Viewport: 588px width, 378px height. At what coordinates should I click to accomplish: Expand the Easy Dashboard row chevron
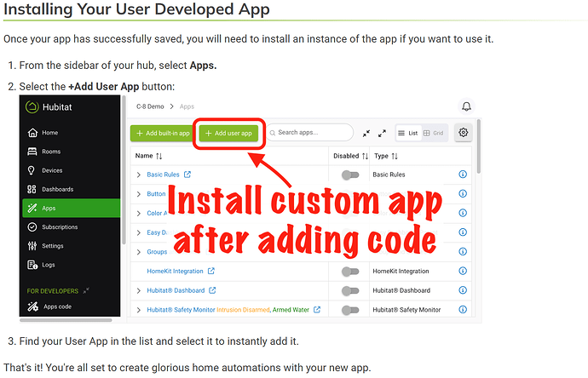coord(139,232)
